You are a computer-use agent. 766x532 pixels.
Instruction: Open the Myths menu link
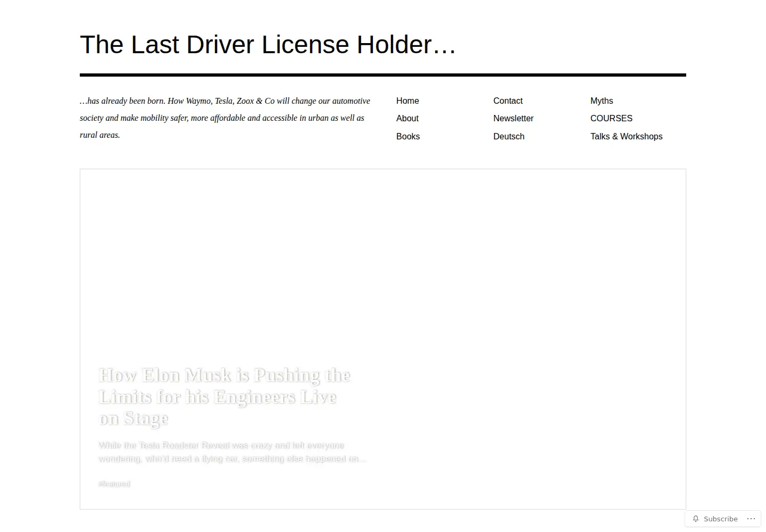tap(602, 101)
